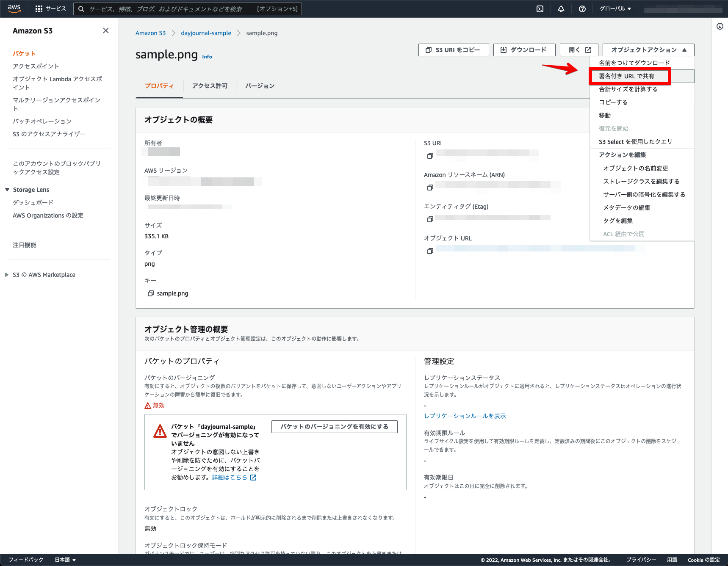
Task: Click the Info link beside sample.png
Action: 207,57
